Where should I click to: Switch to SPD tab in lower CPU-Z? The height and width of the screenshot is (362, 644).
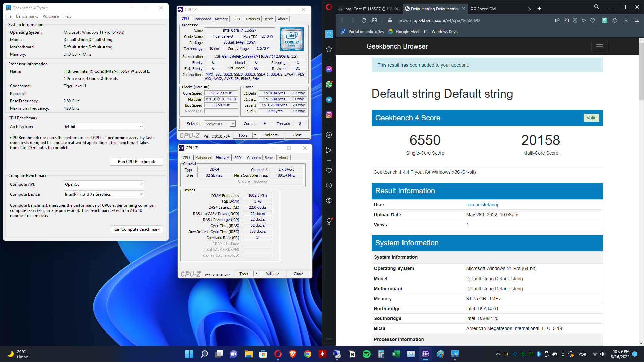click(237, 158)
